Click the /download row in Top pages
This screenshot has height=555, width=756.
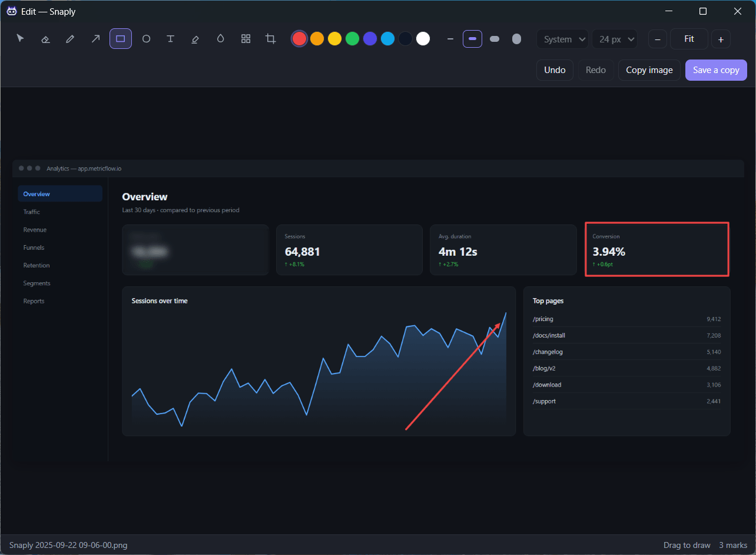(626, 385)
